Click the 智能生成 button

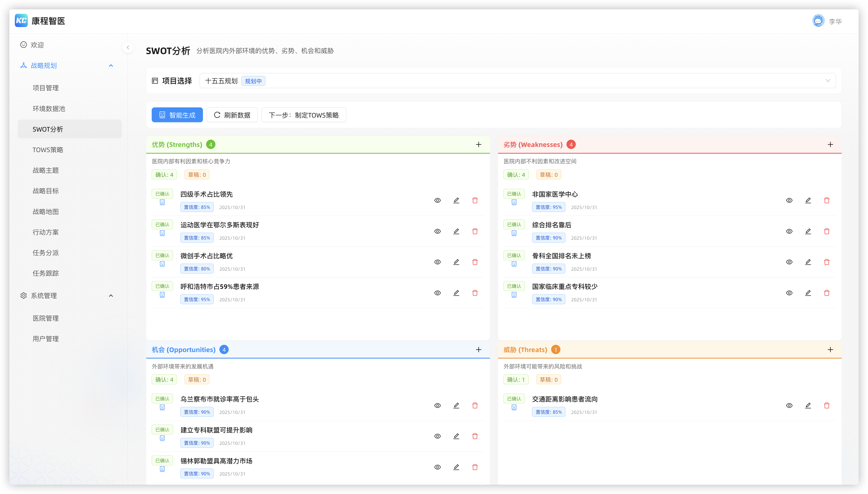coord(177,115)
